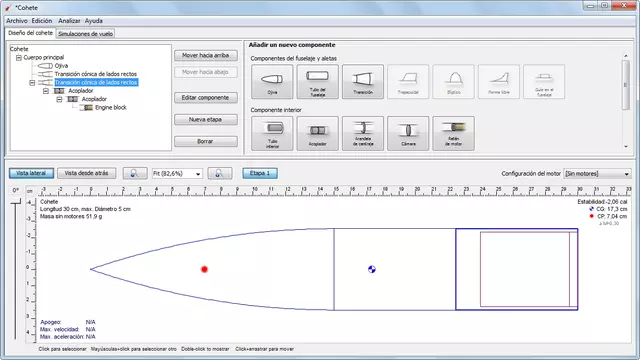Viewport: 640px width, 360px height.
Task: Select the nested Acoplador under Acoplador
Action: (94, 99)
